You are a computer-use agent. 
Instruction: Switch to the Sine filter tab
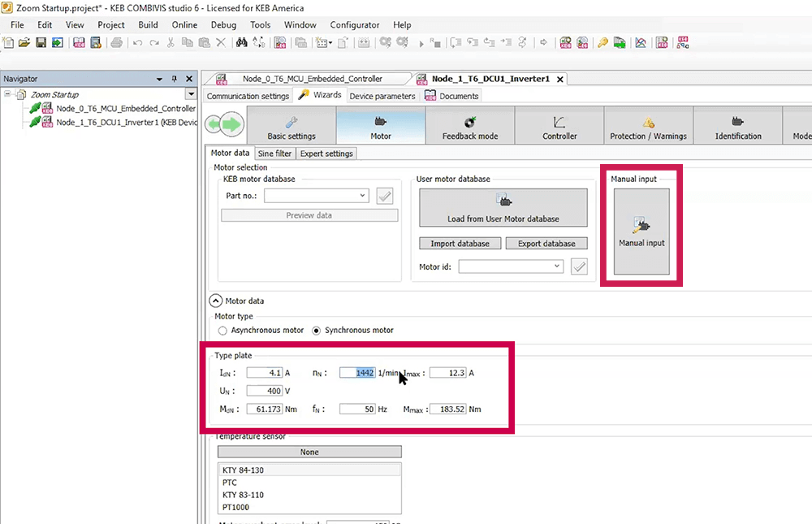click(274, 154)
